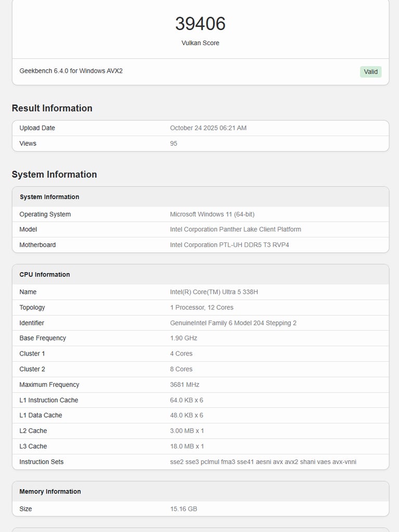Click Geekbench 6.4.0 for Windows AVX2 text

point(71,71)
